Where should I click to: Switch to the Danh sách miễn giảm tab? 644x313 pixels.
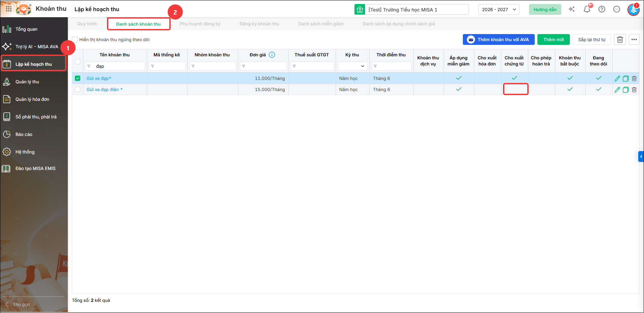click(x=321, y=24)
